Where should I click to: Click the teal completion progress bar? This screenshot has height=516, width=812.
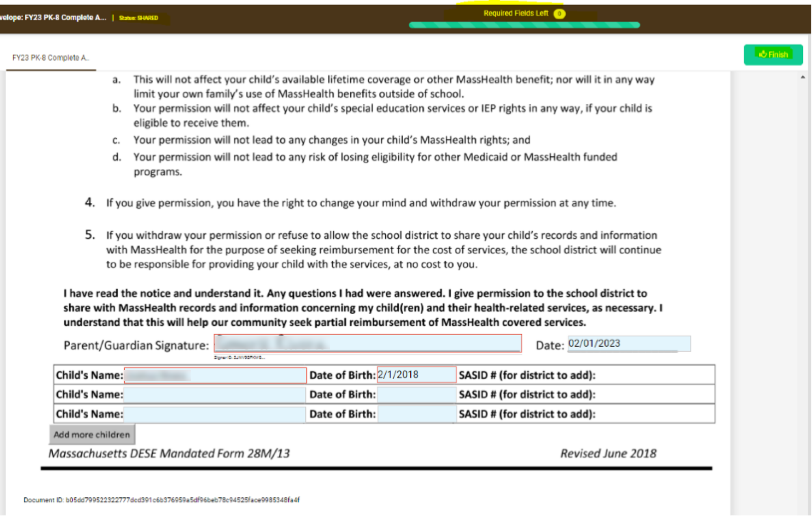point(524,25)
